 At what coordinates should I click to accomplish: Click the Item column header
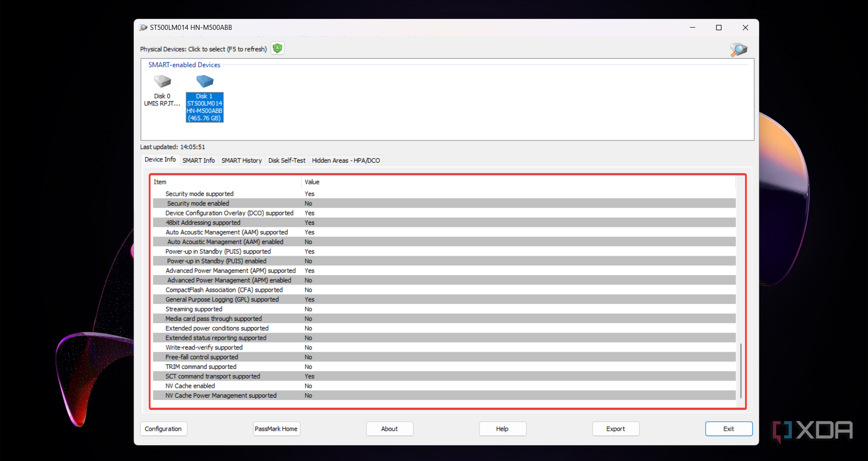226,182
